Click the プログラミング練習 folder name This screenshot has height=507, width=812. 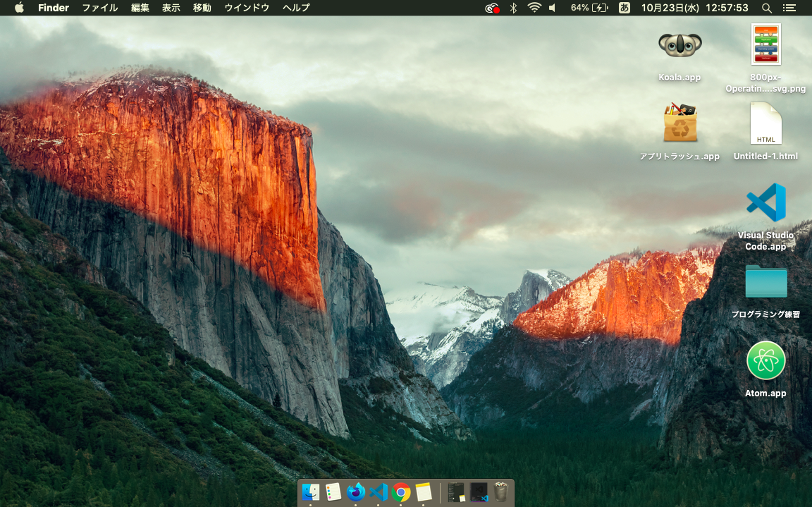766,314
